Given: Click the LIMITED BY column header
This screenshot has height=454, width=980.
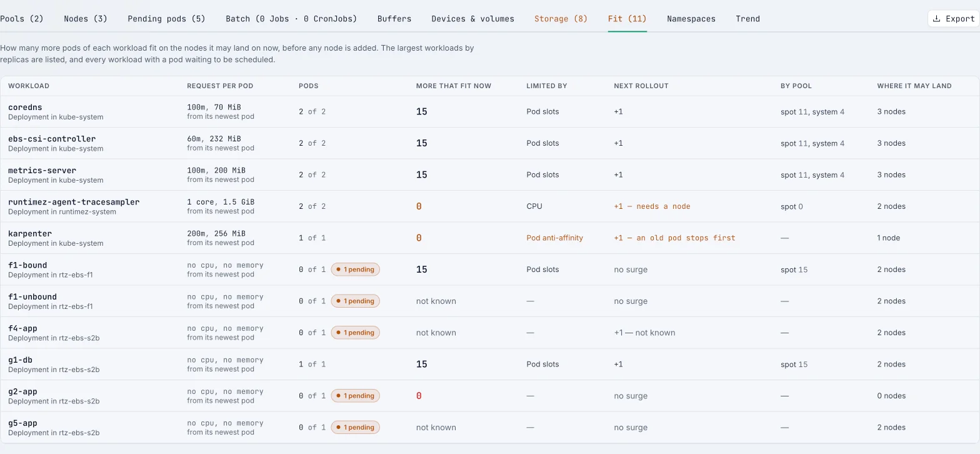Looking at the screenshot, I should pos(547,86).
